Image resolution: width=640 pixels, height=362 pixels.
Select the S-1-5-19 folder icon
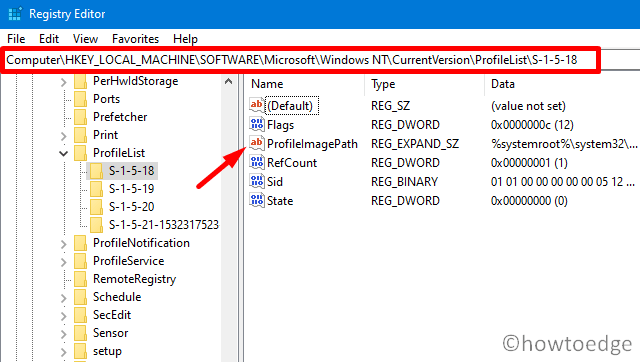pyautogui.click(x=96, y=189)
